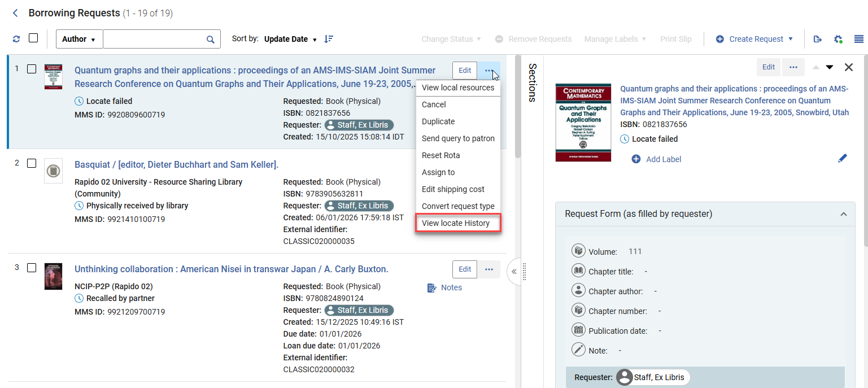This screenshot has height=388, width=868.
Task: Collapse the Request Form section chevron
Action: pos(843,214)
